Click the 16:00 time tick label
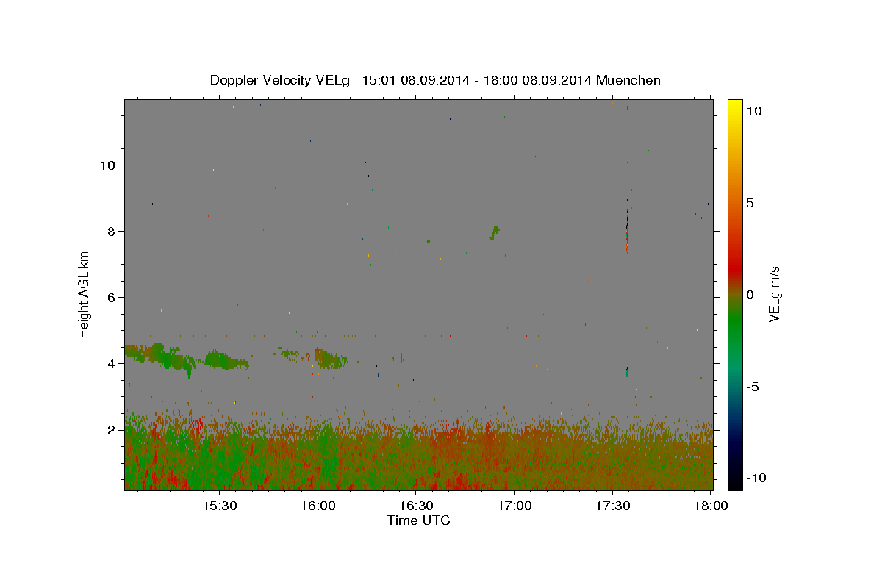 [x=318, y=506]
